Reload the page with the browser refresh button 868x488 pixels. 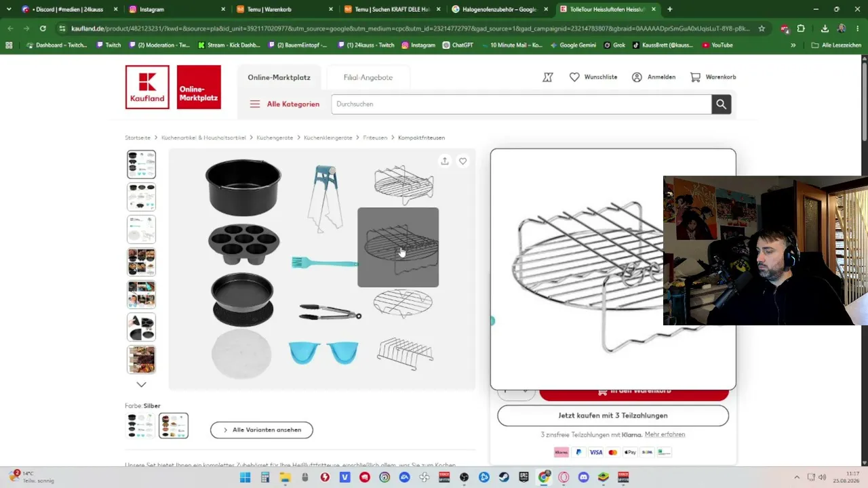[43, 28]
